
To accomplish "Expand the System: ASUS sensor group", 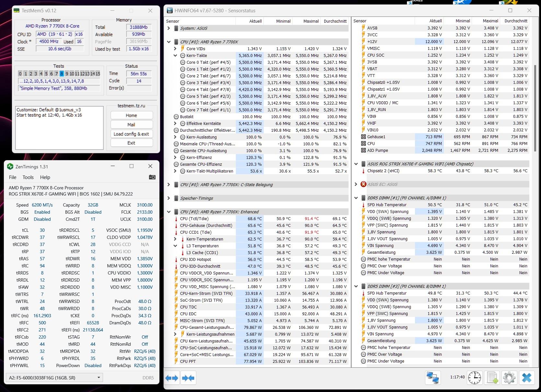I will pos(169,28).
